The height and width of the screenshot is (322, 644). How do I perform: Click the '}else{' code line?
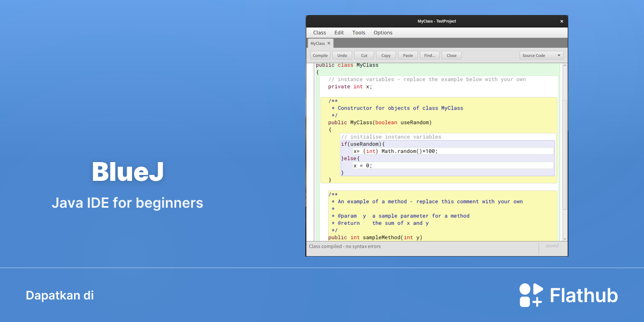(350, 158)
